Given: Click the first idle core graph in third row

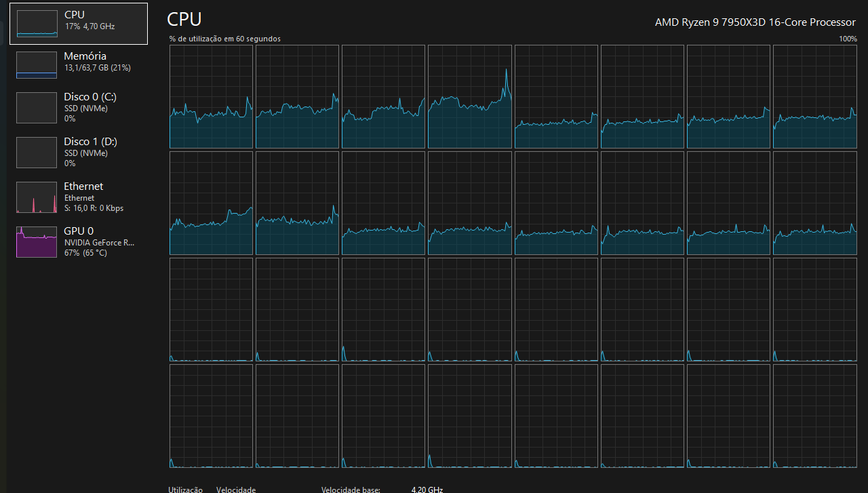Looking at the screenshot, I should 211,309.
